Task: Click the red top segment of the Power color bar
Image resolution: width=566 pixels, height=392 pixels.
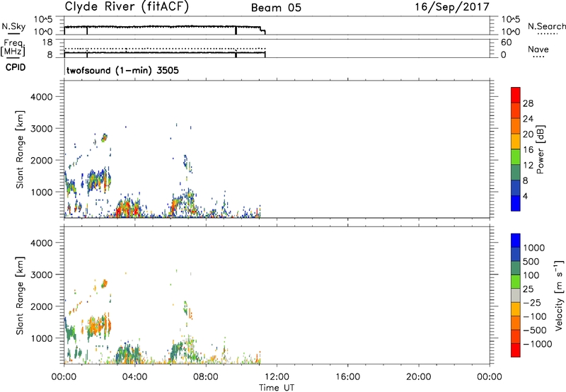Action: pos(516,95)
